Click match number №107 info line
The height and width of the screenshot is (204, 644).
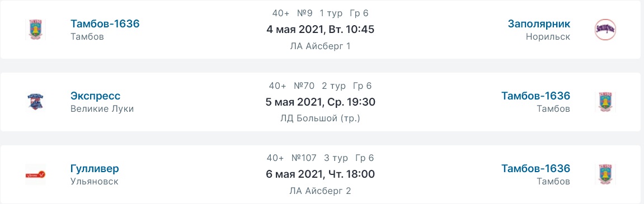321,158
